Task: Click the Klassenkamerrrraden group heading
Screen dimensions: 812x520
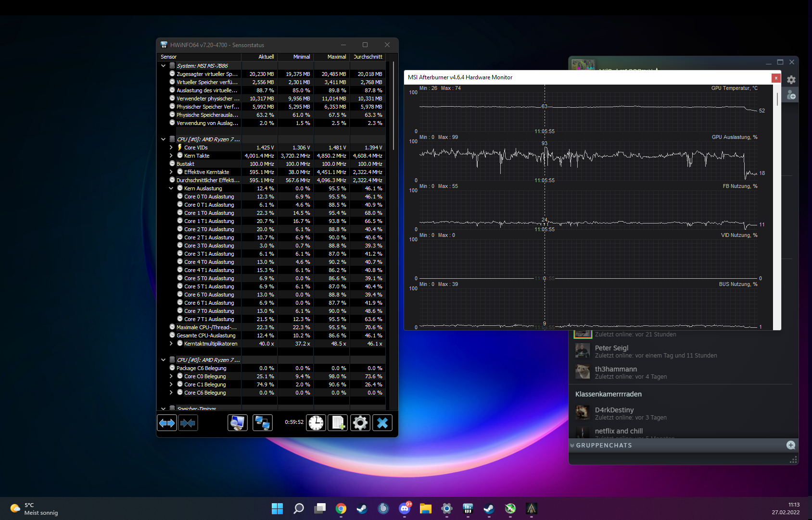Action: pyautogui.click(x=609, y=394)
